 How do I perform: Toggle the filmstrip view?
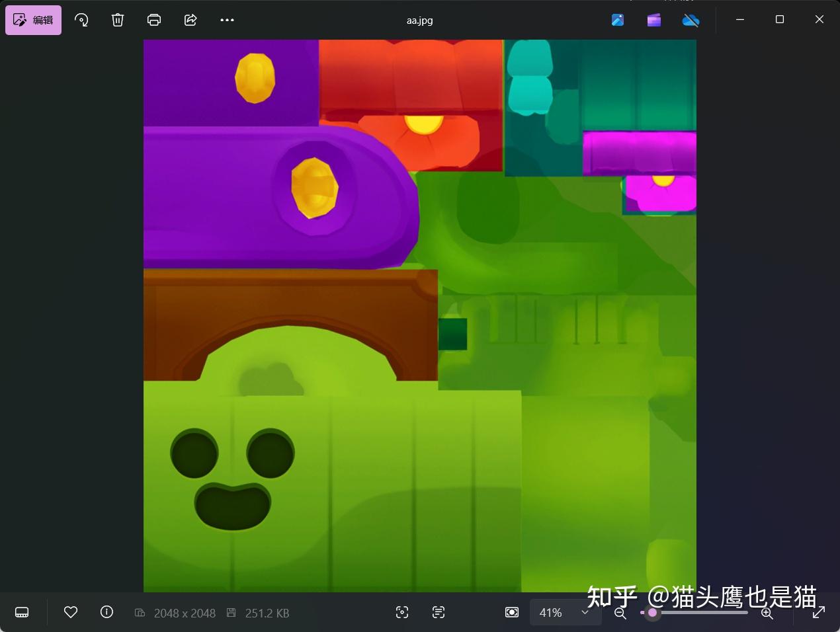point(22,612)
